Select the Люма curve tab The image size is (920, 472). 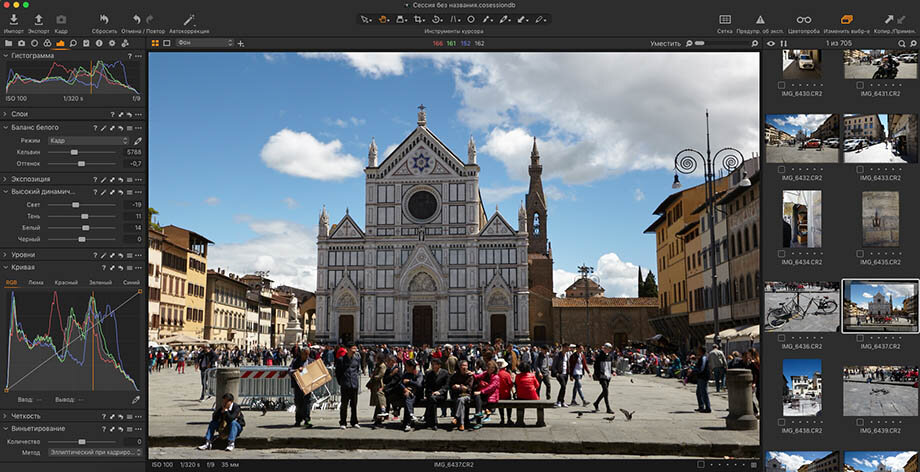tap(36, 283)
